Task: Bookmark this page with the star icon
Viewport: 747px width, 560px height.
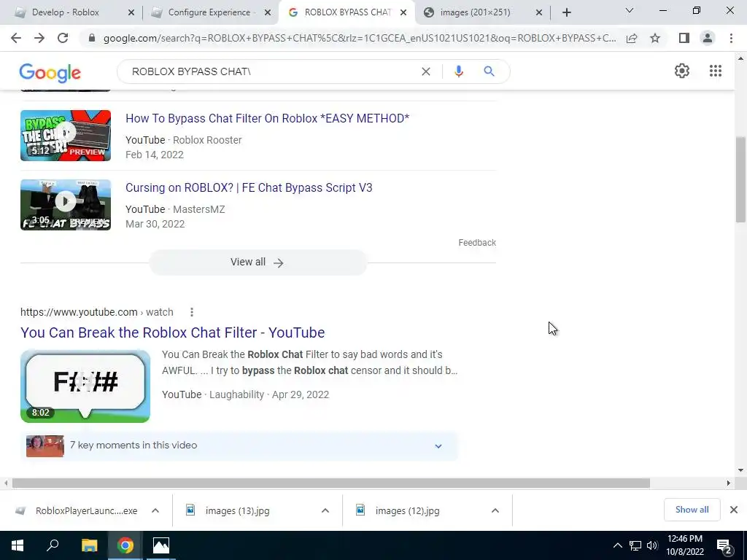Action: click(655, 38)
